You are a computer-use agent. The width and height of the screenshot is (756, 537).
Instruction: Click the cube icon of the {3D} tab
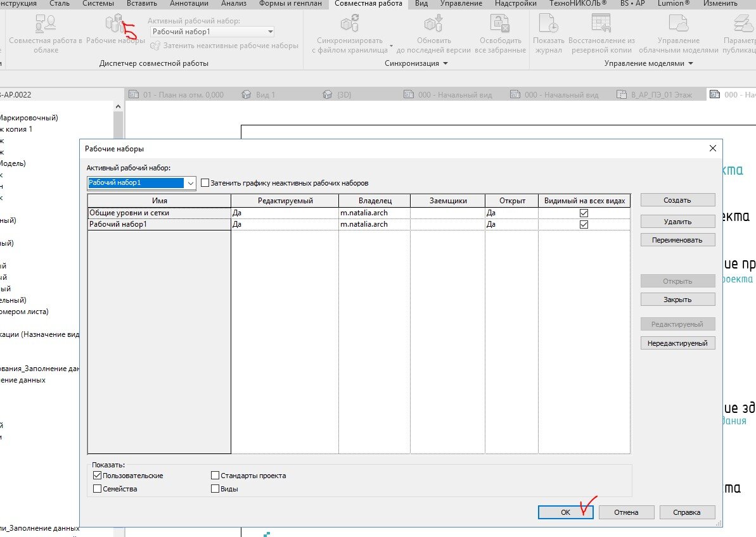click(x=328, y=94)
